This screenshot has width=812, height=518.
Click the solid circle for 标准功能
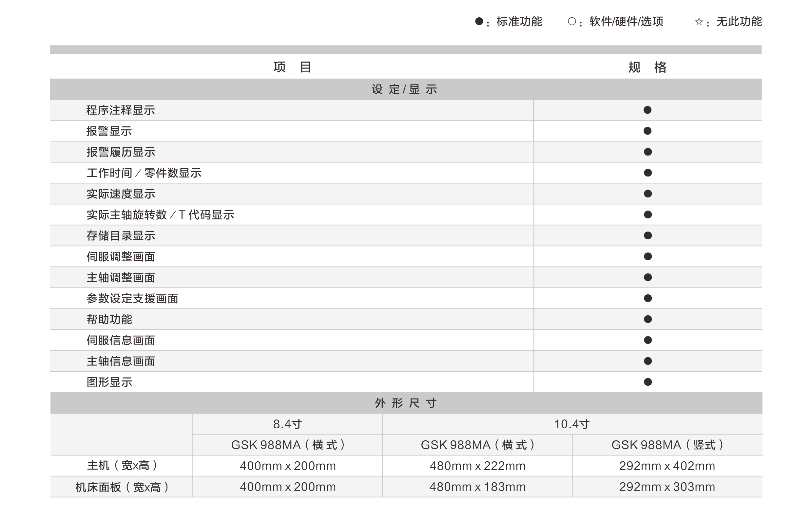(x=479, y=22)
